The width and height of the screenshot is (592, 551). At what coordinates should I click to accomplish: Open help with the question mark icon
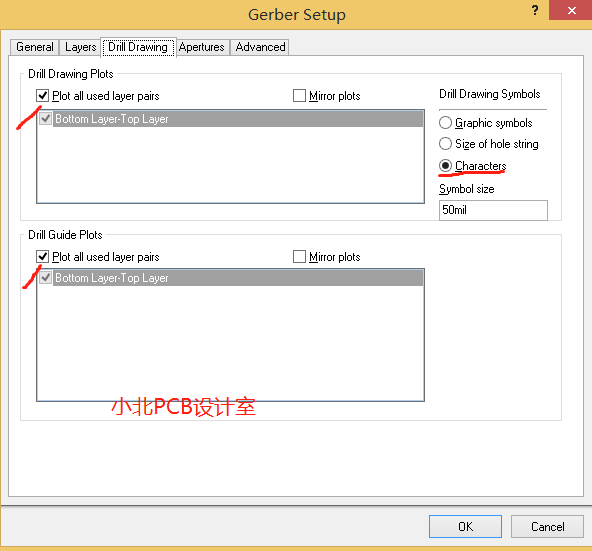tap(535, 10)
